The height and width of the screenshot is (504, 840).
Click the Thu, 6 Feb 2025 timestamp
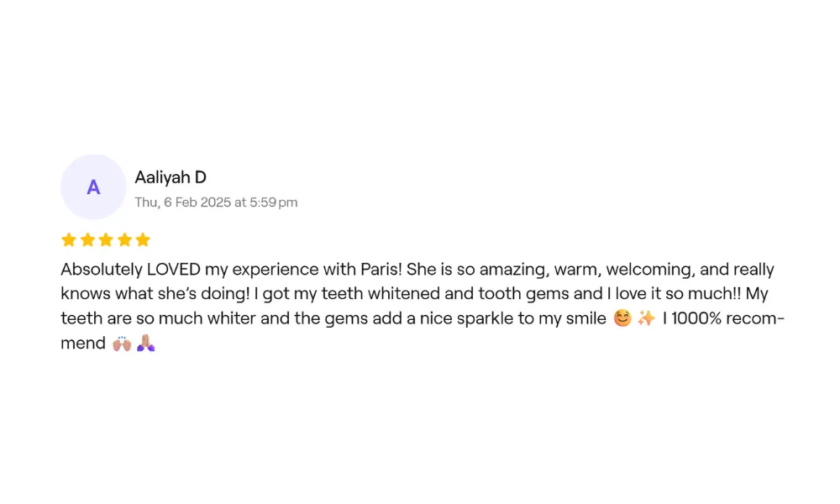click(216, 202)
